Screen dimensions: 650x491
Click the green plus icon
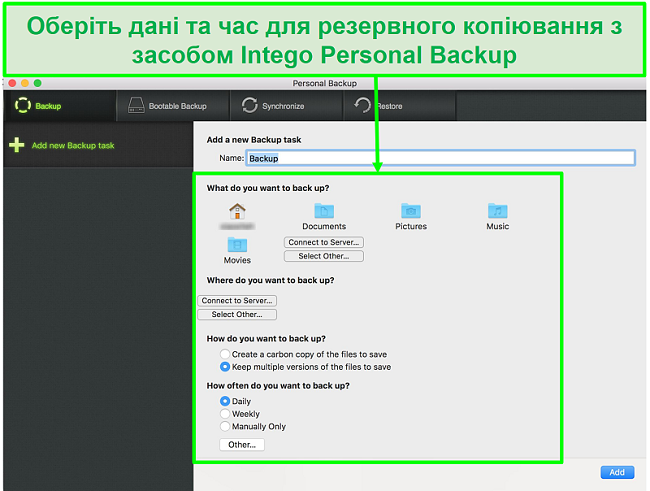(17, 145)
